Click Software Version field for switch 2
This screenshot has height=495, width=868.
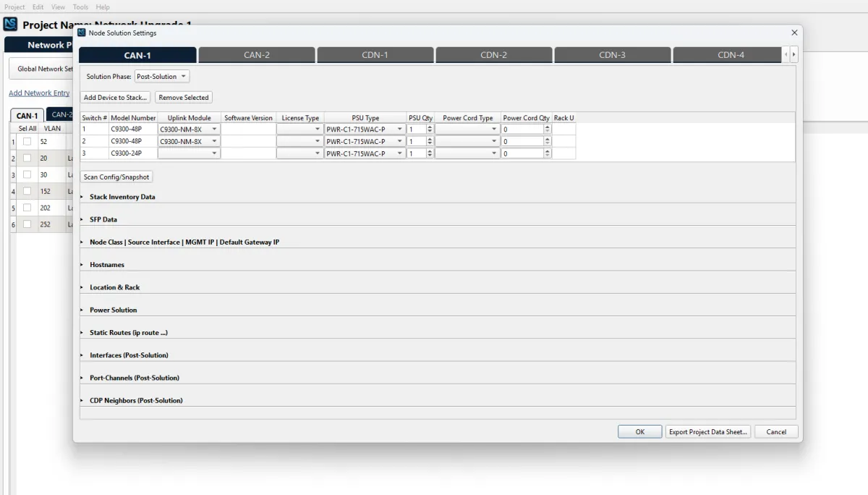(x=248, y=141)
